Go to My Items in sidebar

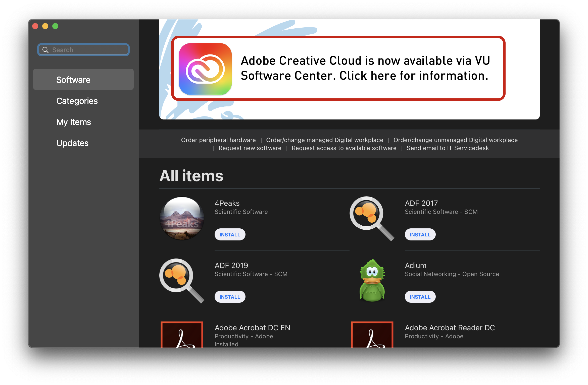(x=74, y=122)
